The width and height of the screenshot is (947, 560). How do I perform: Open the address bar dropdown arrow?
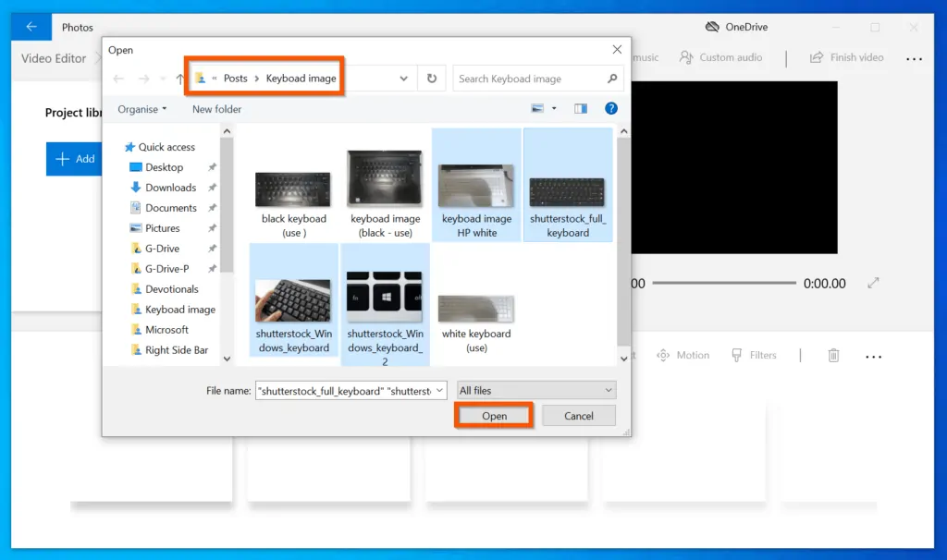404,79
